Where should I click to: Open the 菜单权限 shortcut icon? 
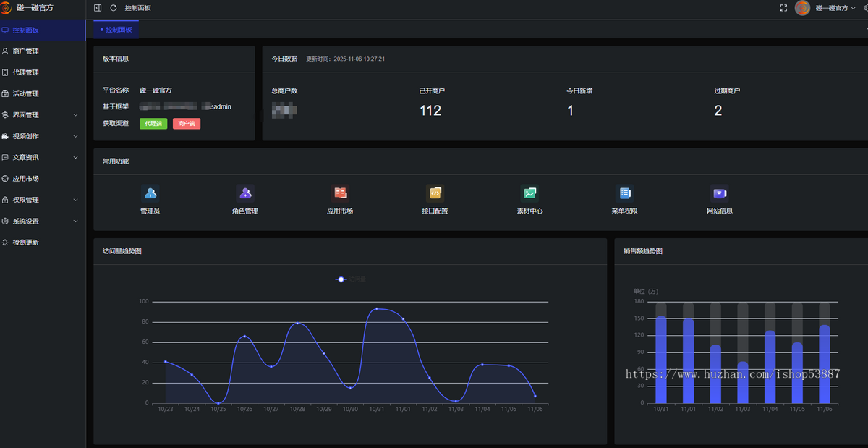(x=624, y=193)
